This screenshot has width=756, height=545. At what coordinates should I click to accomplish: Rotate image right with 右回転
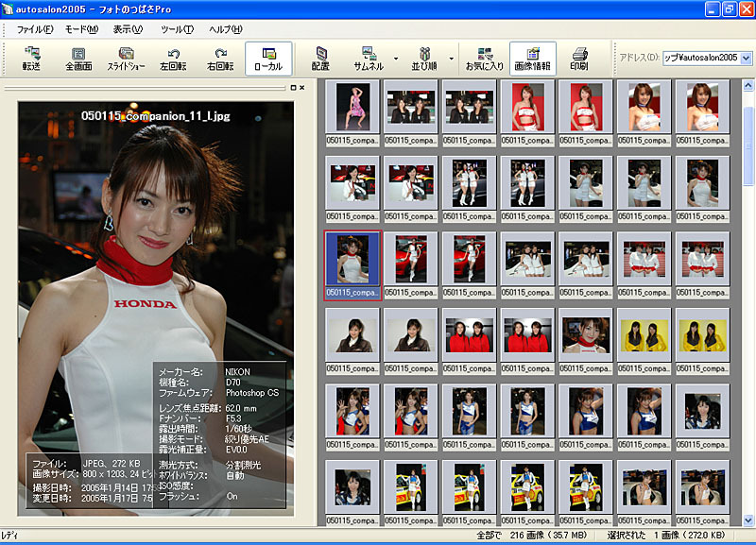click(220, 59)
